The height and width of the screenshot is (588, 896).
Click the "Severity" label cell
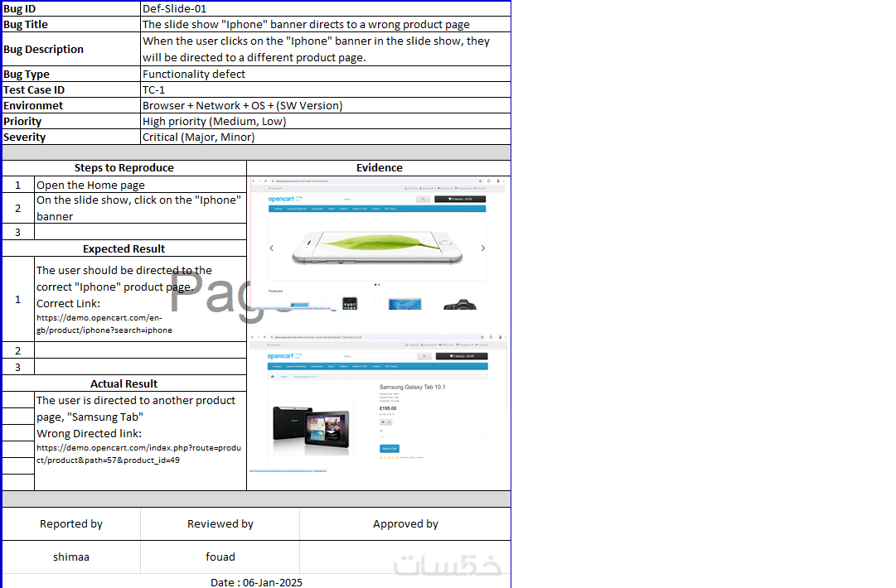(71, 137)
